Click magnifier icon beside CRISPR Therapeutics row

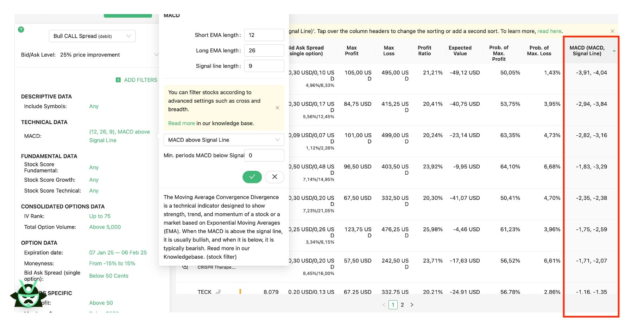click(x=185, y=267)
